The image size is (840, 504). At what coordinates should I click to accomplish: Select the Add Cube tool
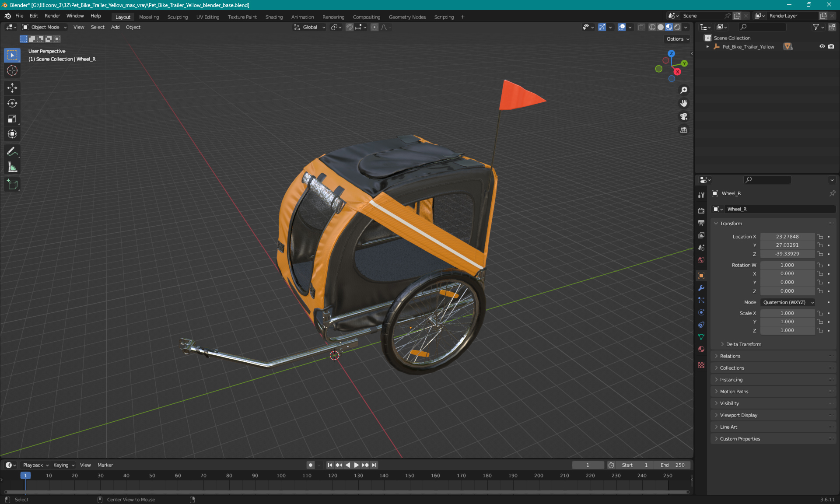(12, 185)
